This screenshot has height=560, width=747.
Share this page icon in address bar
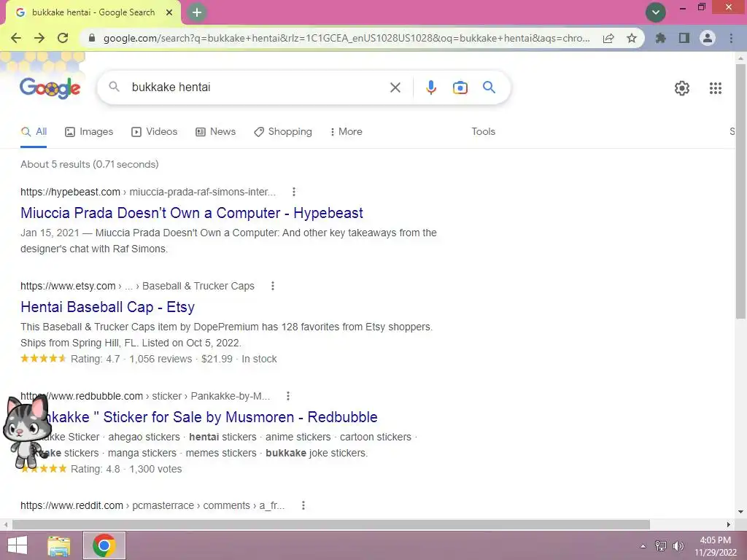point(608,38)
